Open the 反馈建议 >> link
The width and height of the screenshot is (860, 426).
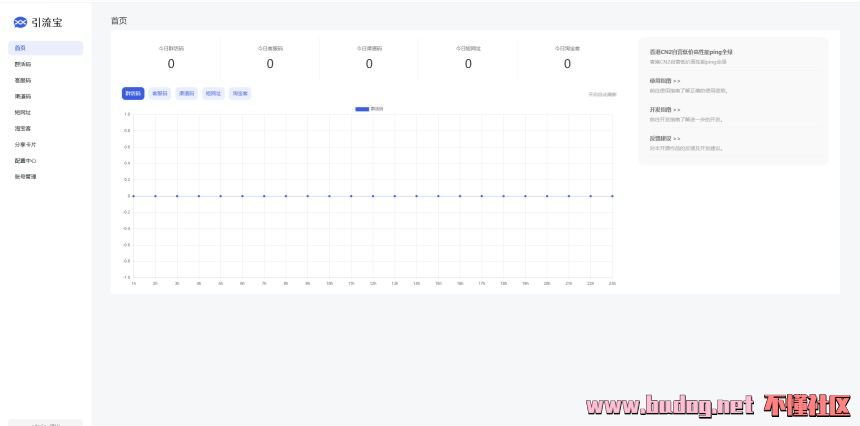coord(665,139)
